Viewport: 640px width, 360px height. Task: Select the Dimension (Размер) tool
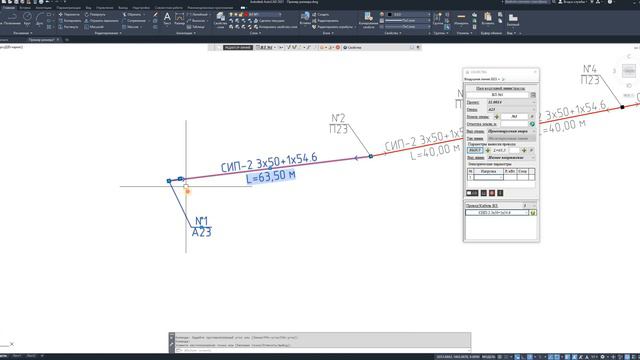180,19
